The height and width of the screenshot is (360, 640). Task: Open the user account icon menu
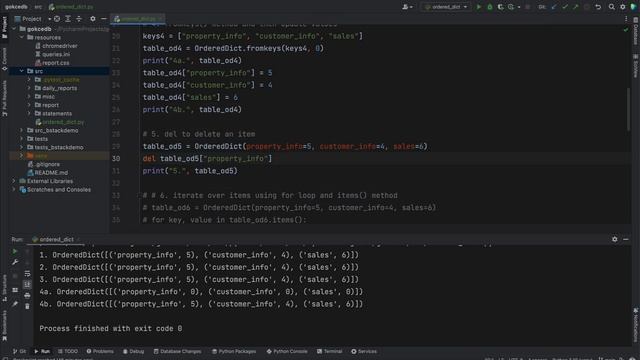407,7
